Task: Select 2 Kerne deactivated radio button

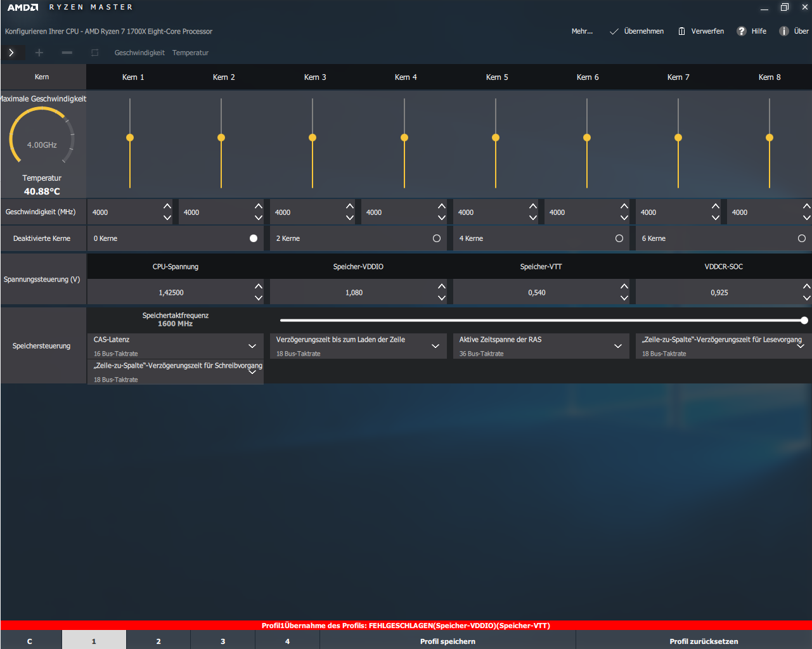Action: click(437, 238)
